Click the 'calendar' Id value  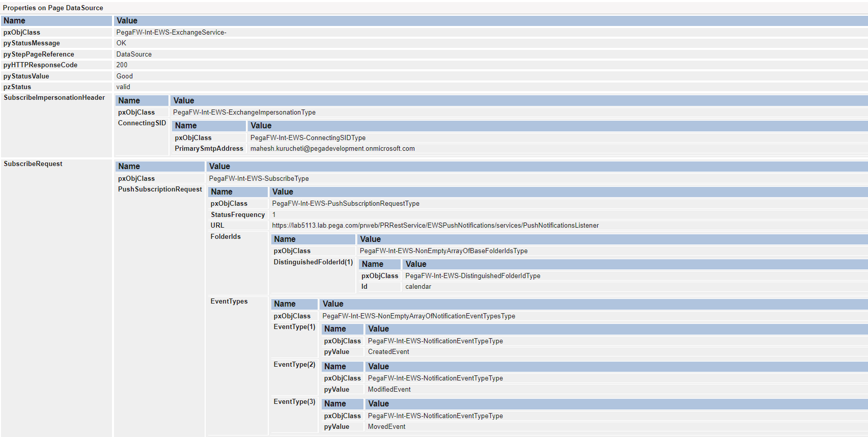[418, 287]
